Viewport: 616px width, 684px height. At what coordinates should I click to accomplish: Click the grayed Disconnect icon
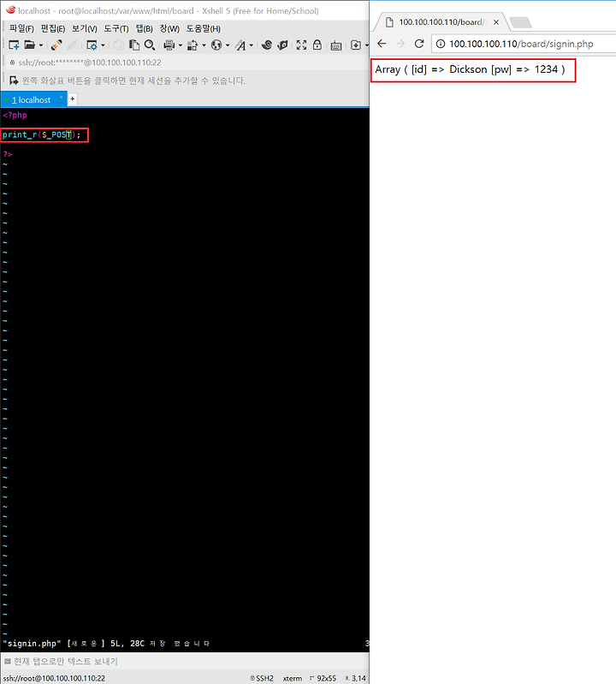(72, 45)
